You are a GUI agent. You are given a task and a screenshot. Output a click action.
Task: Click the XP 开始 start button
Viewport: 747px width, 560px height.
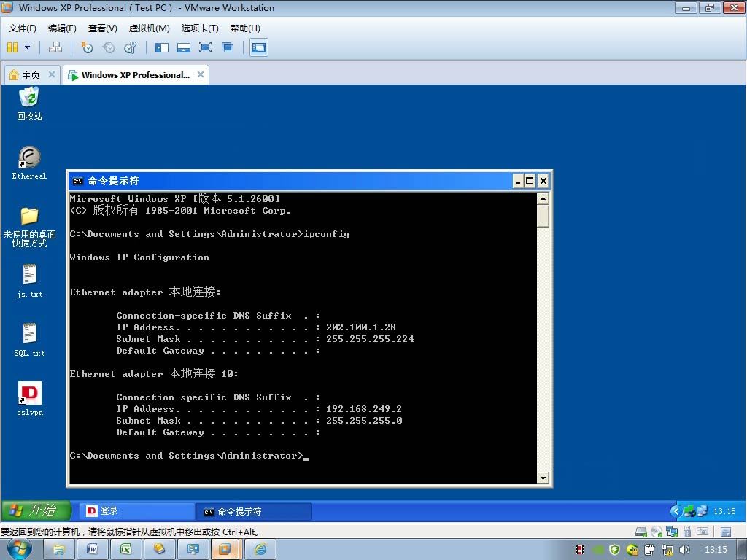(x=36, y=511)
